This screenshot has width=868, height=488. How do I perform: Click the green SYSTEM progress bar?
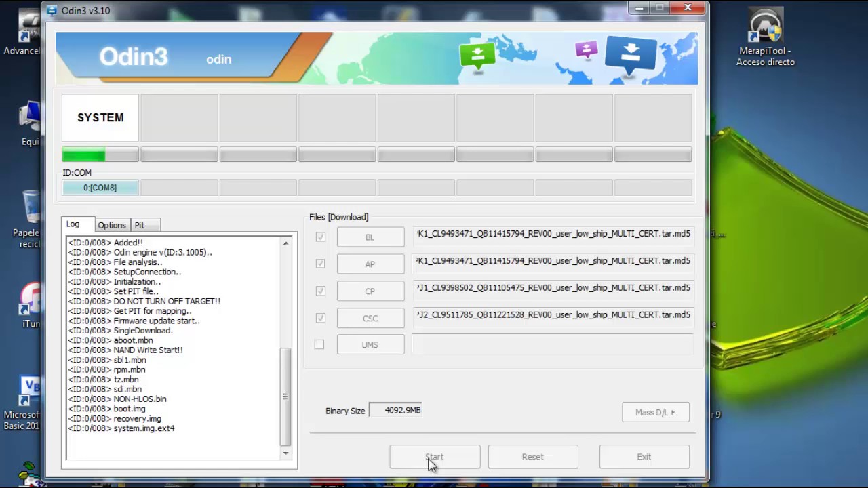(x=100, y=155)
